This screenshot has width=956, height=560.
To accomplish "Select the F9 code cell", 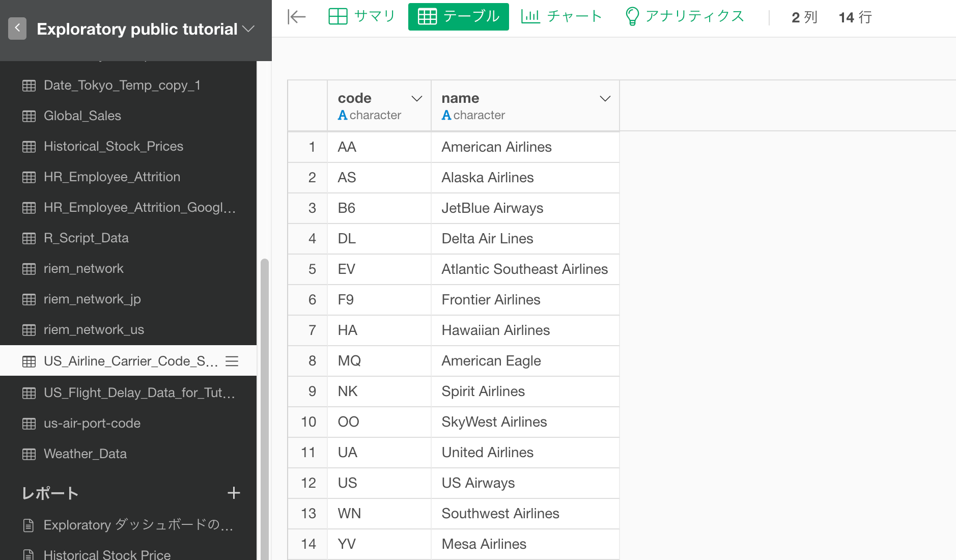I will click(379, 300).
